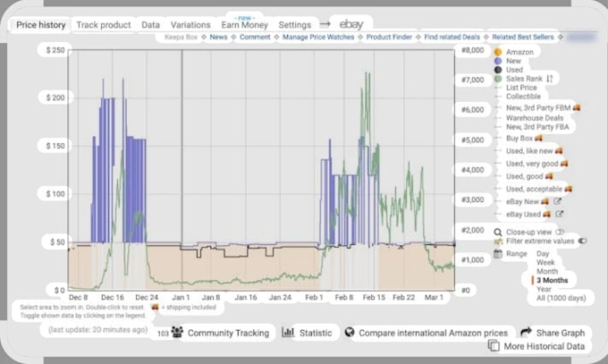Open eBay Used external link icon
The width and height of the screenshot is (608, 364).
pos(559,214)
